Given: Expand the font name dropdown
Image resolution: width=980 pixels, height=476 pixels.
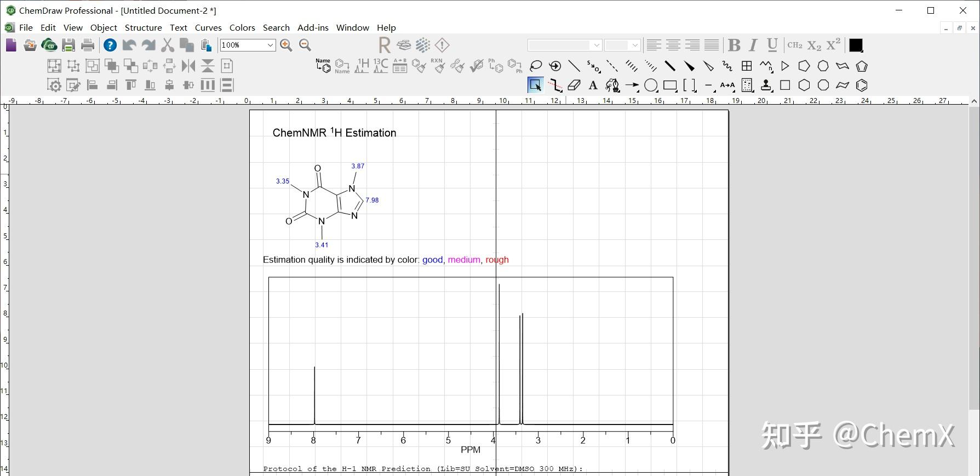Looking at the screenshot, I should coord(597,45).
